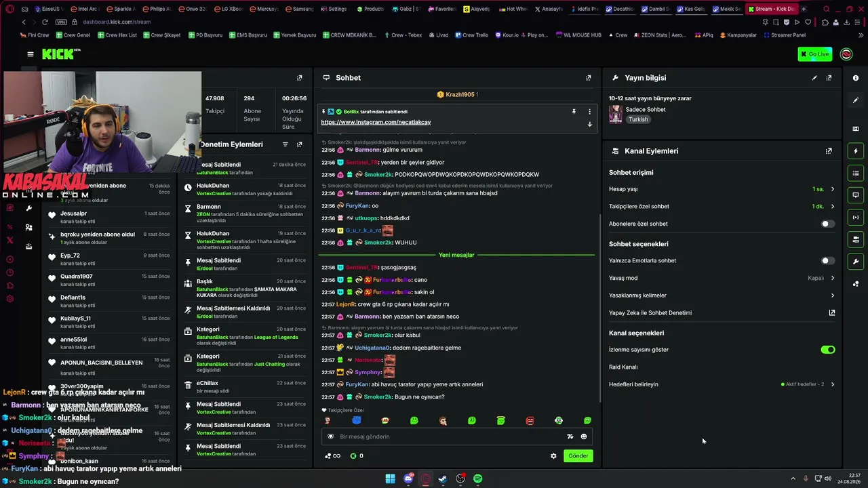868x488 pixels.
Task: Click info icon in right sidebar
Action: point(856,78)
